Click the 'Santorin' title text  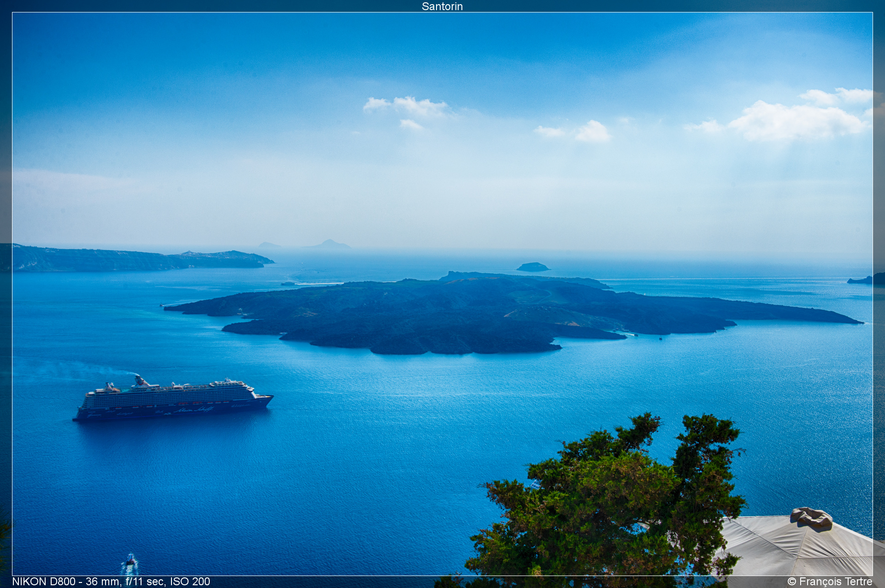click(442, 6)
